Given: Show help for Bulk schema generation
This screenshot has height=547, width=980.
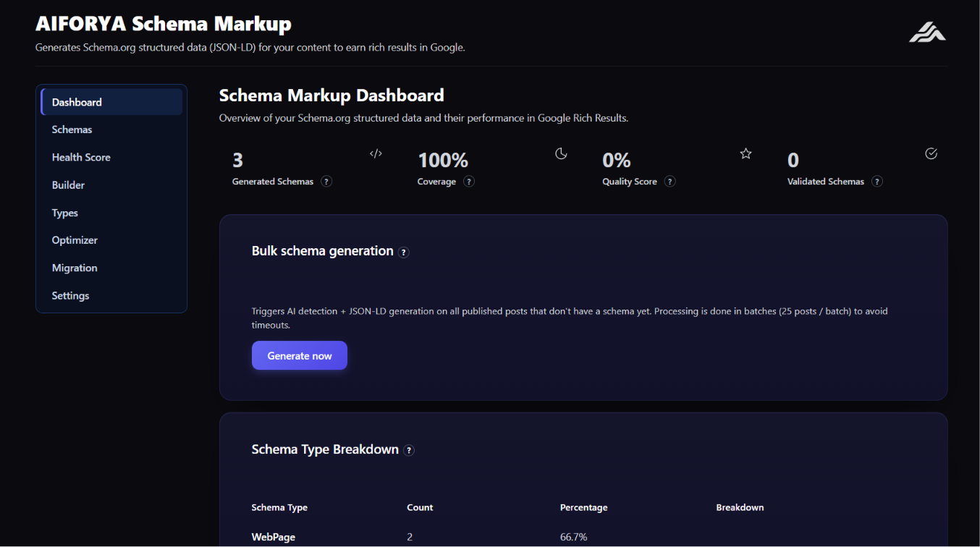Looking at the screenshot, I should coord(404,253).
